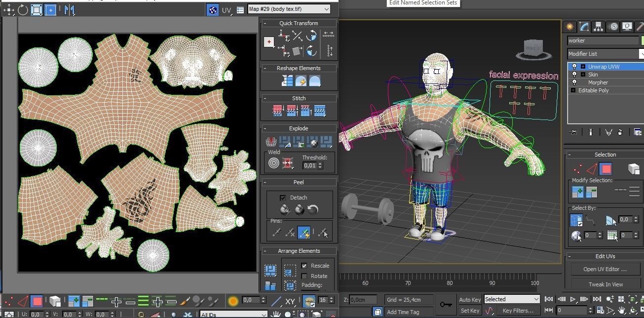
Task: Open the Display panel tab
Action: pos(627,27)
